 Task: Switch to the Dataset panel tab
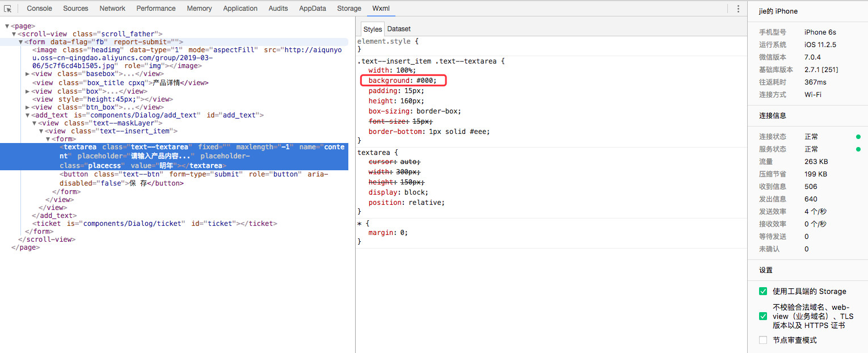(399, 29)
